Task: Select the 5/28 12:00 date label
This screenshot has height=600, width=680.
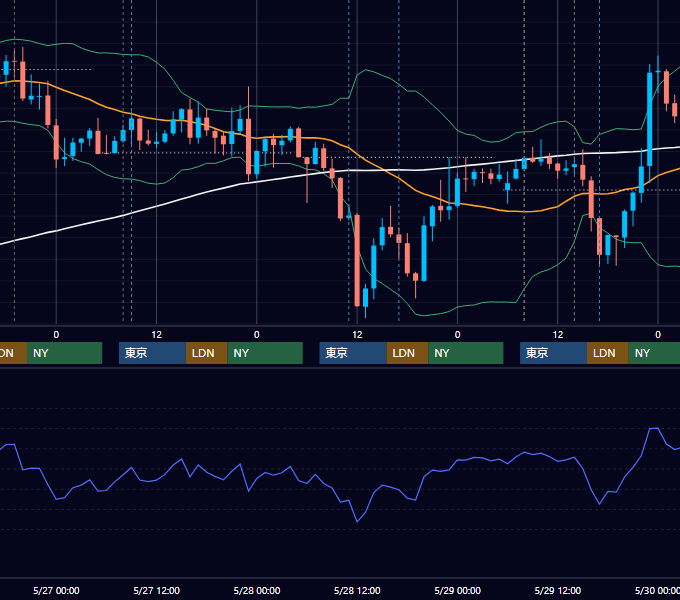Action: [357, 590]
